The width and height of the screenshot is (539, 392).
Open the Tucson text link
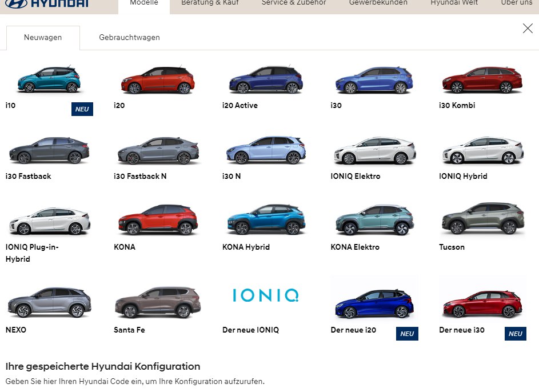click(x=452, y=247)
